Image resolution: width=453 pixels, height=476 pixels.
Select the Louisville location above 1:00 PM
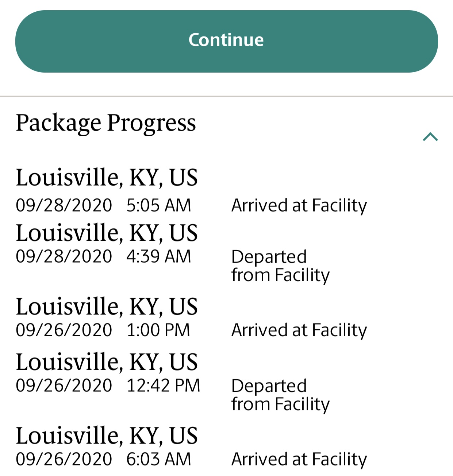pos(107,306)
